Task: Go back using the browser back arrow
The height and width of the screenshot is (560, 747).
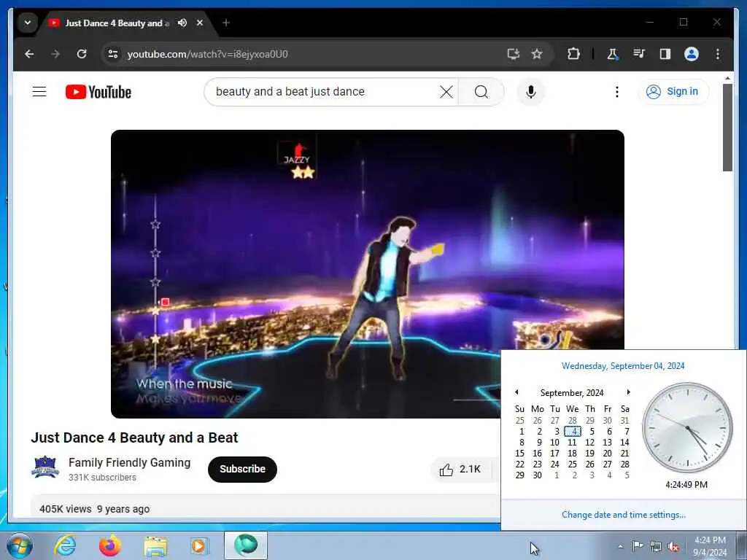Action: click(29, 54)
